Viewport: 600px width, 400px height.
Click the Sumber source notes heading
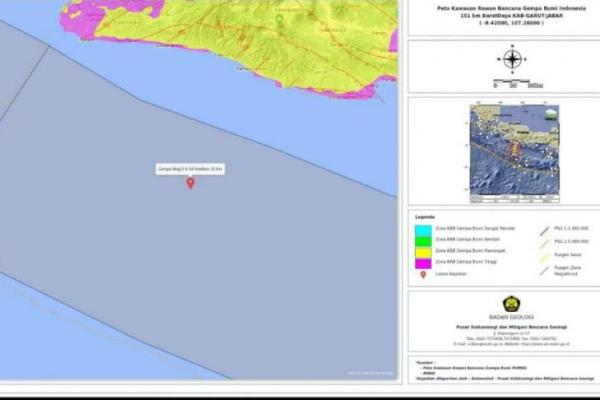[x=426, y=362]
